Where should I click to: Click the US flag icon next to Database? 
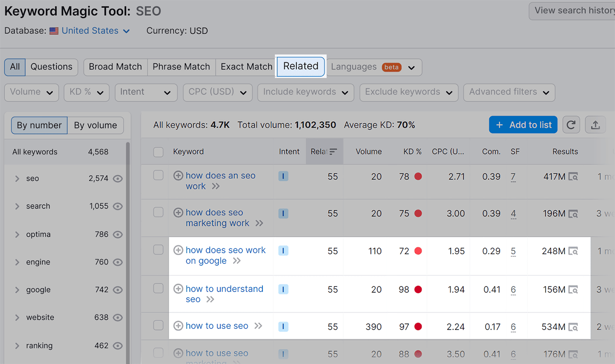pyautogui.click(x=54, y=31)
